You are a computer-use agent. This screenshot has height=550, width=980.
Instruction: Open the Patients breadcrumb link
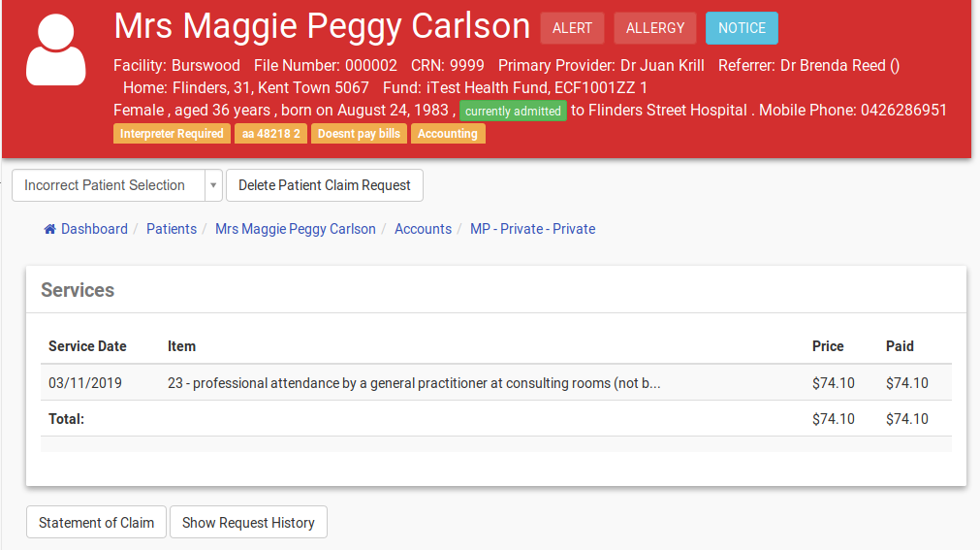point(172,229)
